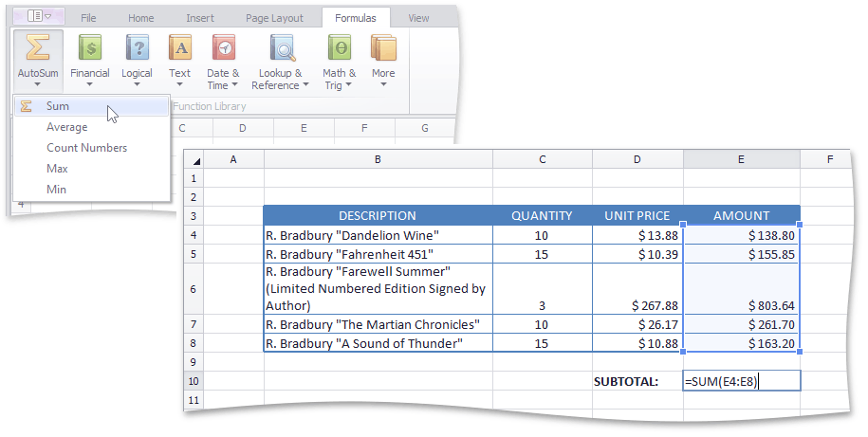This screenshot has height=437, width=868.
Task: Open the Date & Time functions icon
Action: tap(223, 47)
